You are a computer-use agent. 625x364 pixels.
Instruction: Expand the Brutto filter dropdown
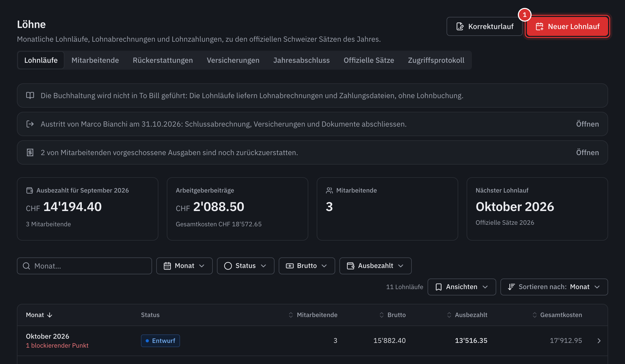(307, 266)
